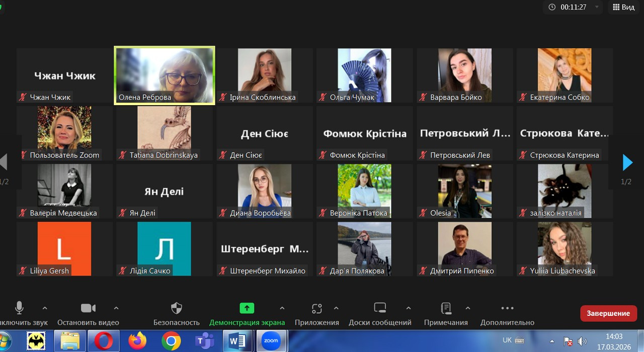Toggle Stop Video (Остановить видео) camera

pyautogui.click(x=88, y=308)
